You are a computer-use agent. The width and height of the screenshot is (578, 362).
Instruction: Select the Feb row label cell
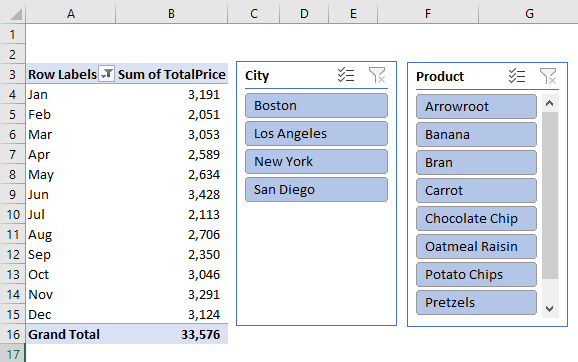(x=71, y=114)
